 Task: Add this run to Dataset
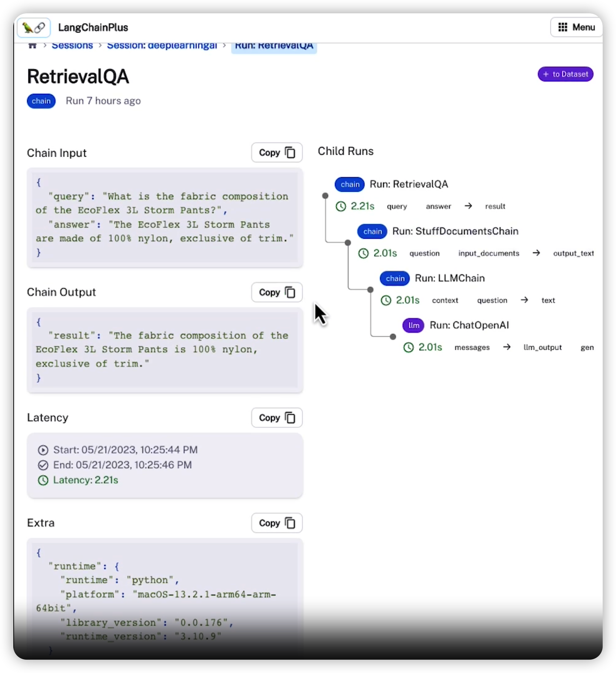[x=565, y=74]
